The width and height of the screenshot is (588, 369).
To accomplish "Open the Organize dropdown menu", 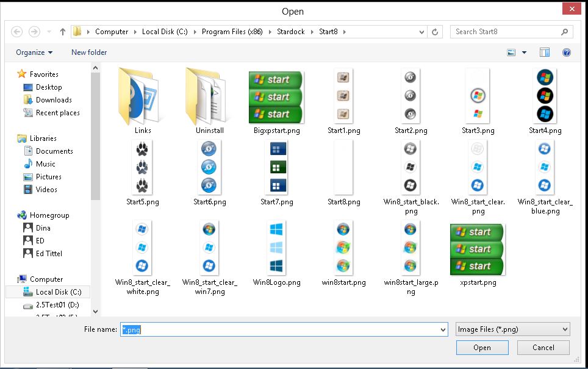I will point(34,52).
